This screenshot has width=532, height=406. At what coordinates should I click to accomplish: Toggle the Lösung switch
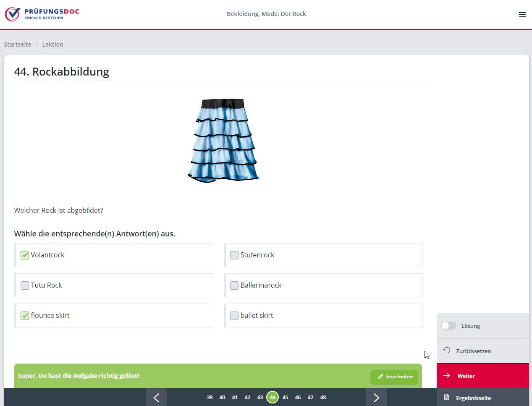click(448, 326)
